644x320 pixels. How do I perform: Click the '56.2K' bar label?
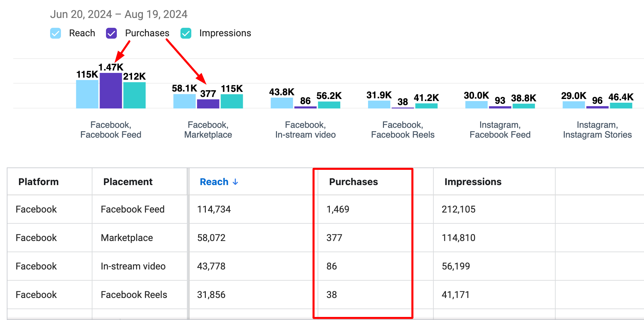click(x=329, y=96)
